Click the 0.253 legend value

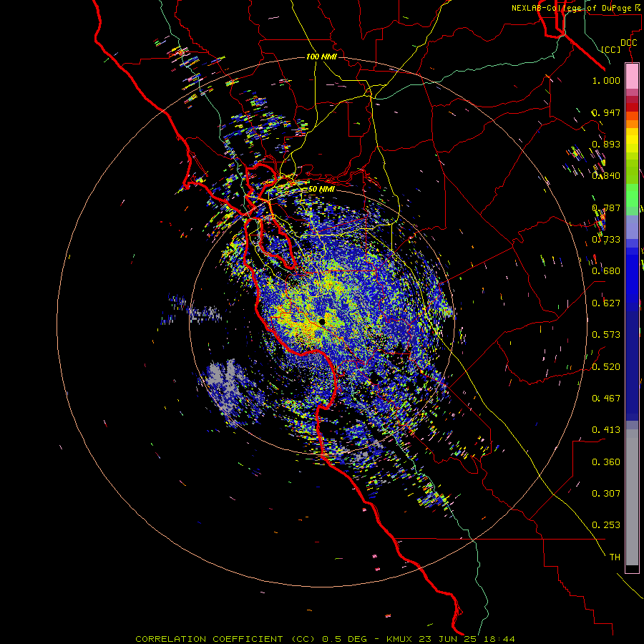[x=606, y=525]
